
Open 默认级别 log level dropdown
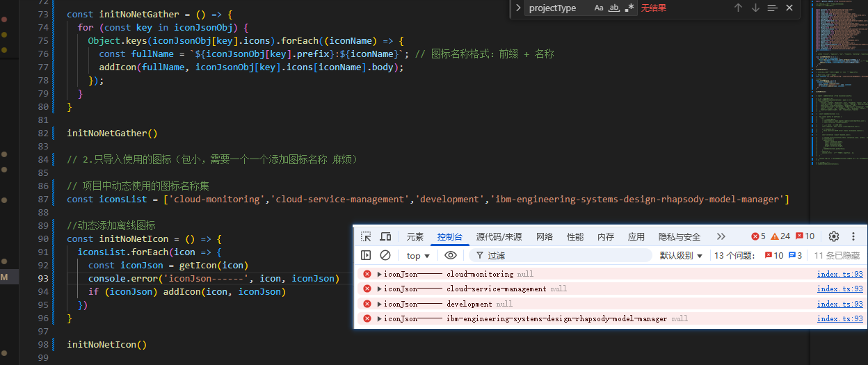point(682,255)
